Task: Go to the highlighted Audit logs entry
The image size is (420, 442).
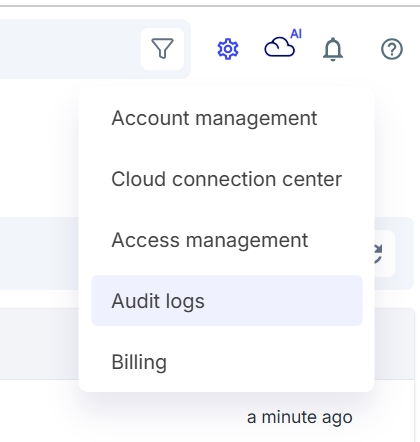Action: coord(227,301)
